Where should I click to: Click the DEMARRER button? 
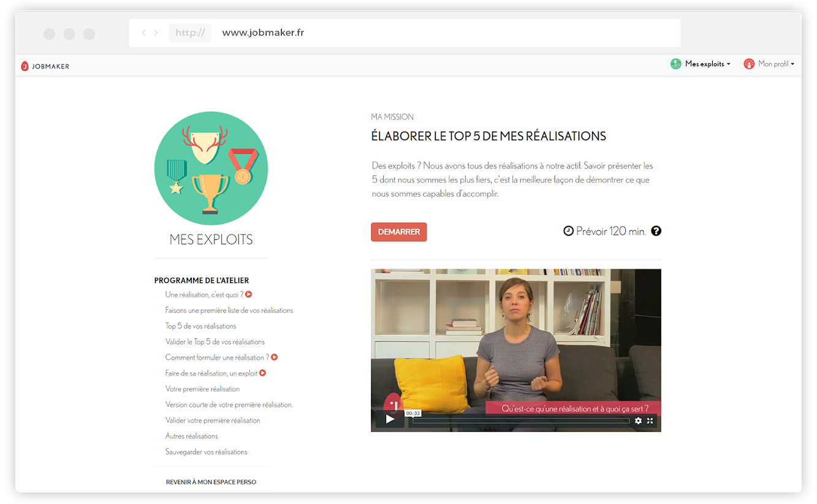point(399,232)
